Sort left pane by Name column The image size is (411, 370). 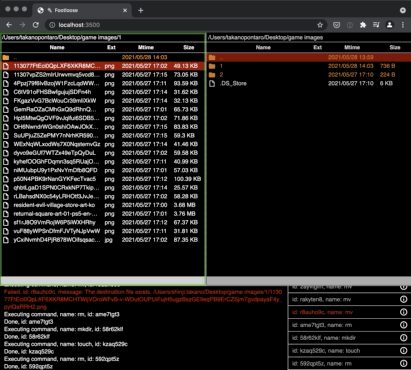pyautogui.click(x=57, y=47)
